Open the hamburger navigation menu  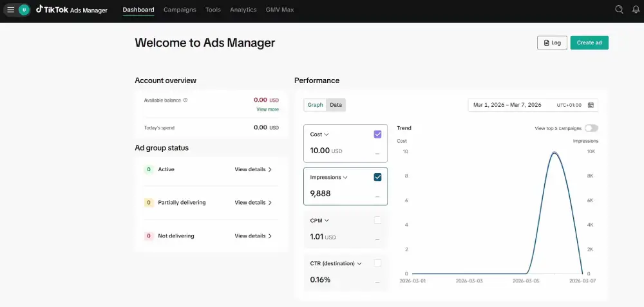click(x=11, y=10)
